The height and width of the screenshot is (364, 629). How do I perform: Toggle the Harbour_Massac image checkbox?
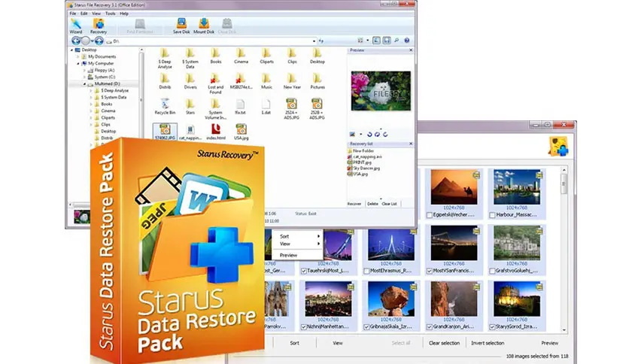tap(493, 214)
